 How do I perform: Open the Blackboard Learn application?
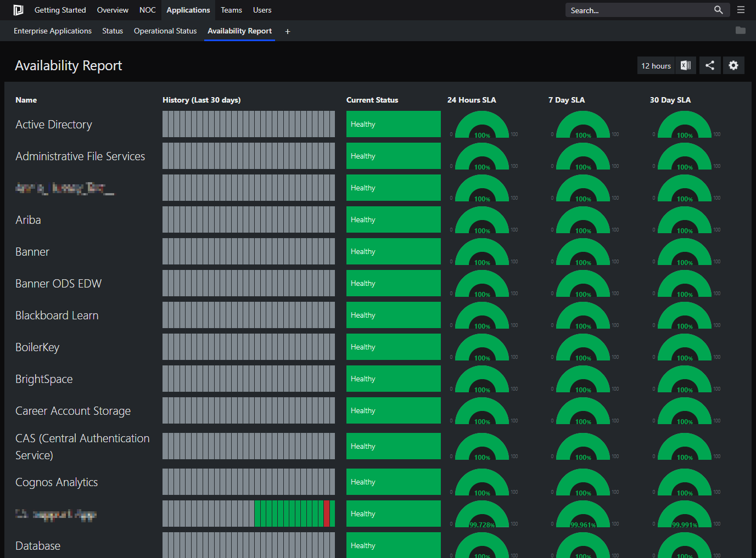tap(57, 315)
